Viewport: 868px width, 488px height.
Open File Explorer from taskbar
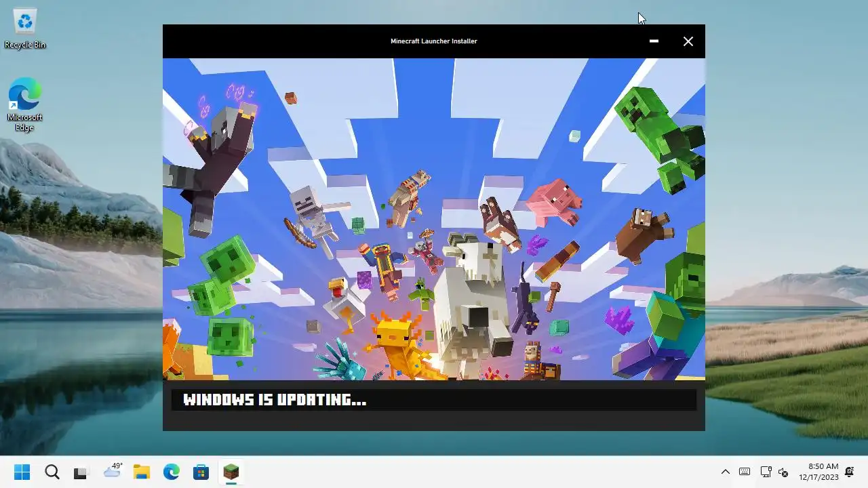coord(141,472)
